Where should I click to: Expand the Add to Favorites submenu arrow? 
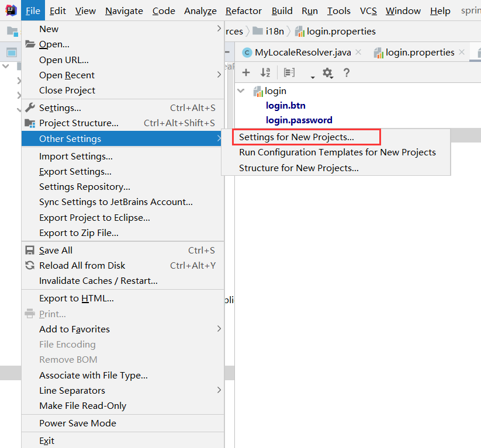pyautogui.click(x=219, y=329)
